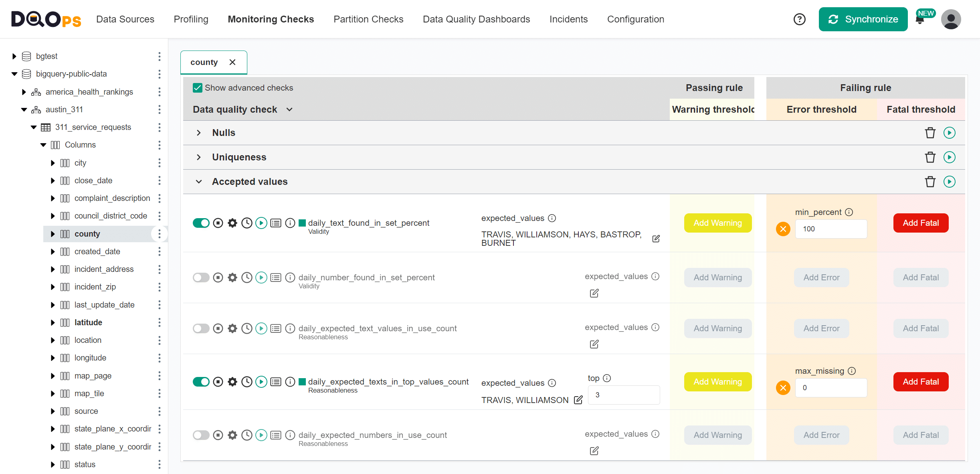This screenshot has width=980, height=474.
Task: Open settings gear for daily_text_found_in_set_percent
Action: click(232, 223)
